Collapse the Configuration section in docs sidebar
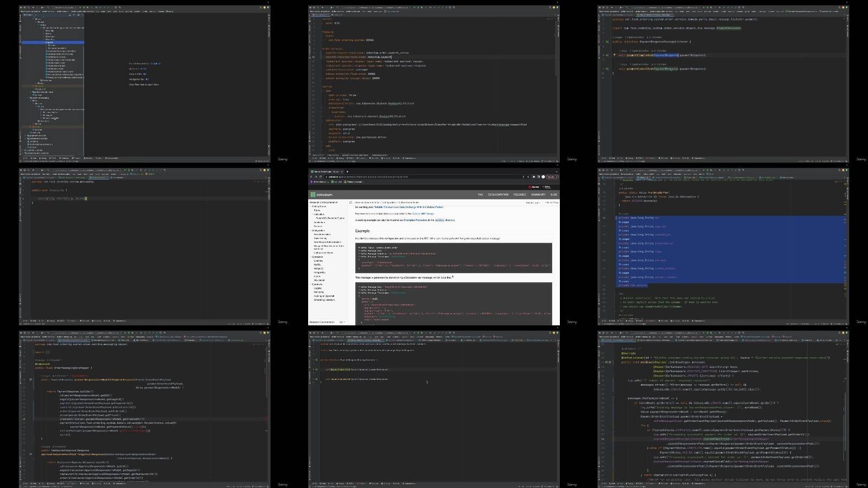 311,230
